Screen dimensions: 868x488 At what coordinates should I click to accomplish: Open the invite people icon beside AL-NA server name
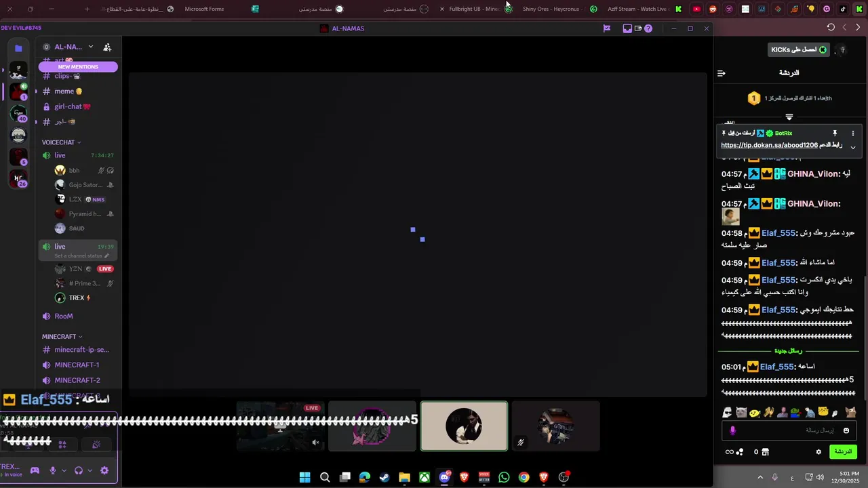pos(107,47)
